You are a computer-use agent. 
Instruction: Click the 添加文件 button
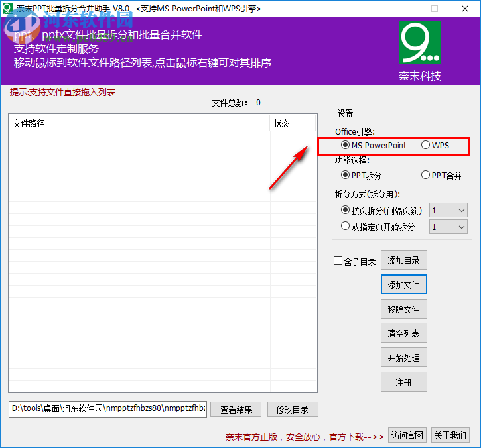pyautogui.click(x=403, y=284)
